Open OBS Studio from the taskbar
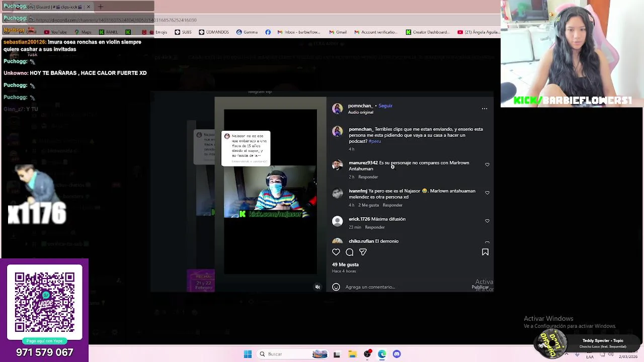Image resolution: width=644 pixels, height=362 pixels. click(x=367, y=354)
